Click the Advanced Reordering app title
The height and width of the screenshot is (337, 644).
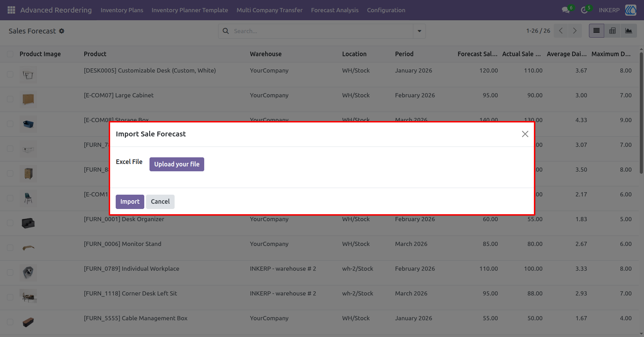pyautogui.click(x=56, y=10)
